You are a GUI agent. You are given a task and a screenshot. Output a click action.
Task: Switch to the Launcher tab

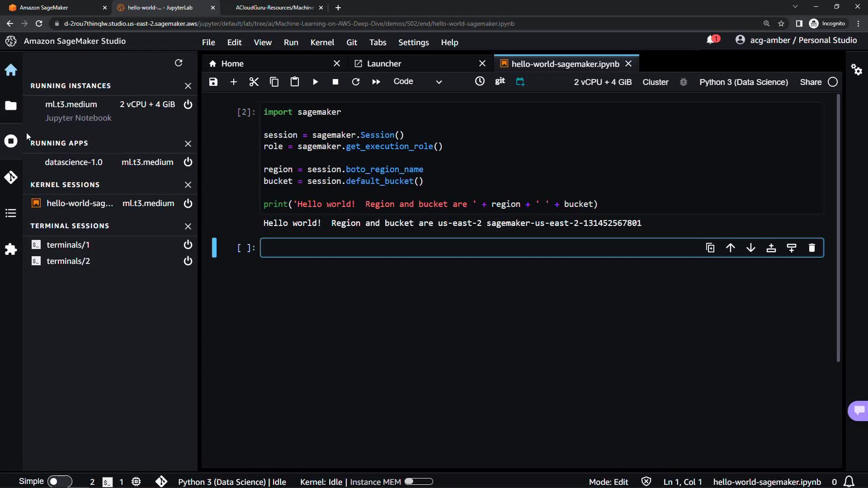(x=384, y=64)
